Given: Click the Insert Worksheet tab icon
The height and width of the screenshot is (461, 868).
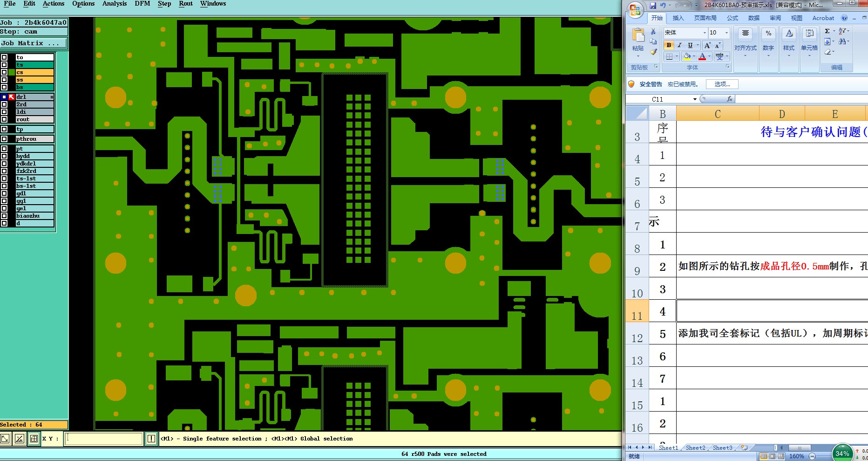Looking at the screenshot, I should 744,447.
